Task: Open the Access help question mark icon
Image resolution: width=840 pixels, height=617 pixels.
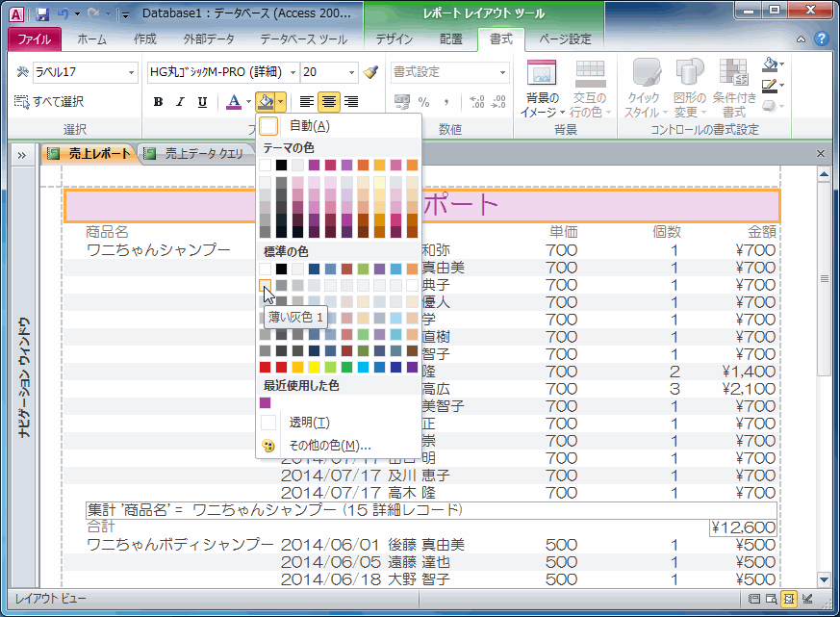Action: [821, 39]
